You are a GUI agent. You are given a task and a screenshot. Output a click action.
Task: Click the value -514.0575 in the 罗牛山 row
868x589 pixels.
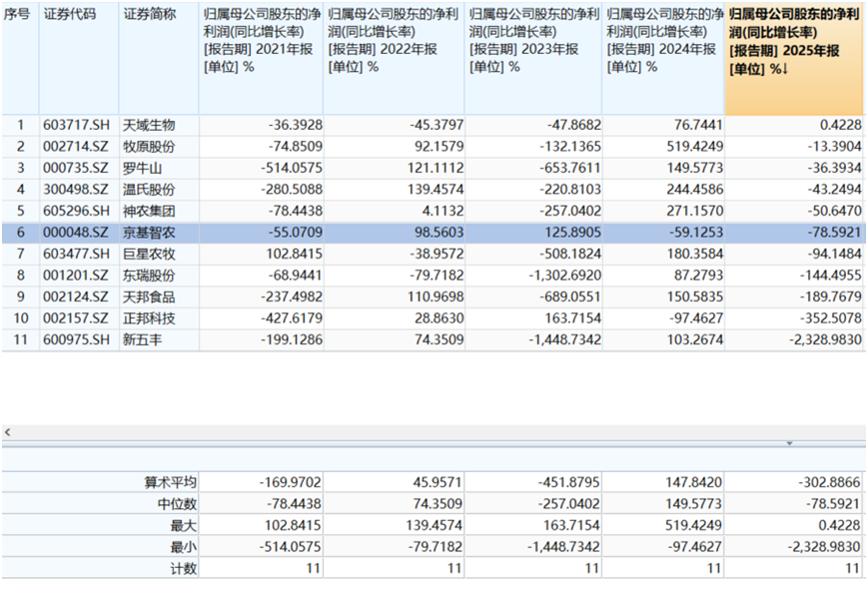tap(292, 168)
